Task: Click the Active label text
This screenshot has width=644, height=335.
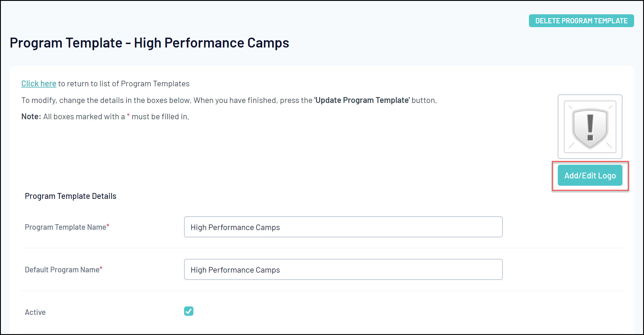Action: pos(35,312)
